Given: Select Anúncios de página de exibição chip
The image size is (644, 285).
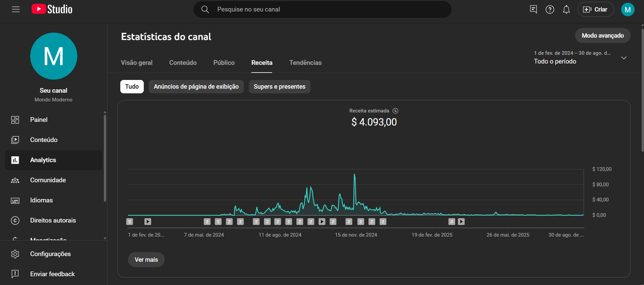Looking at the screenshot, I should point(196,87).
